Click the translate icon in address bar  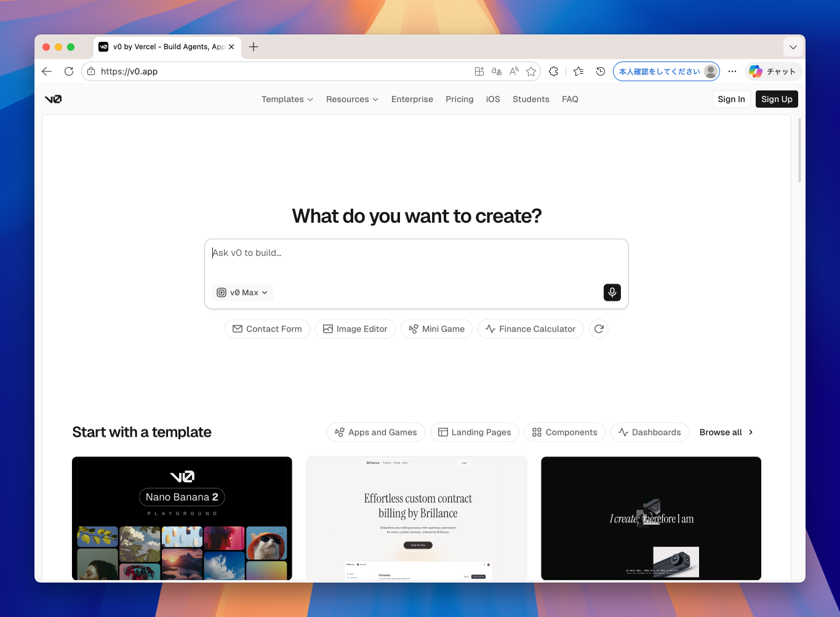tap(497, 71)
